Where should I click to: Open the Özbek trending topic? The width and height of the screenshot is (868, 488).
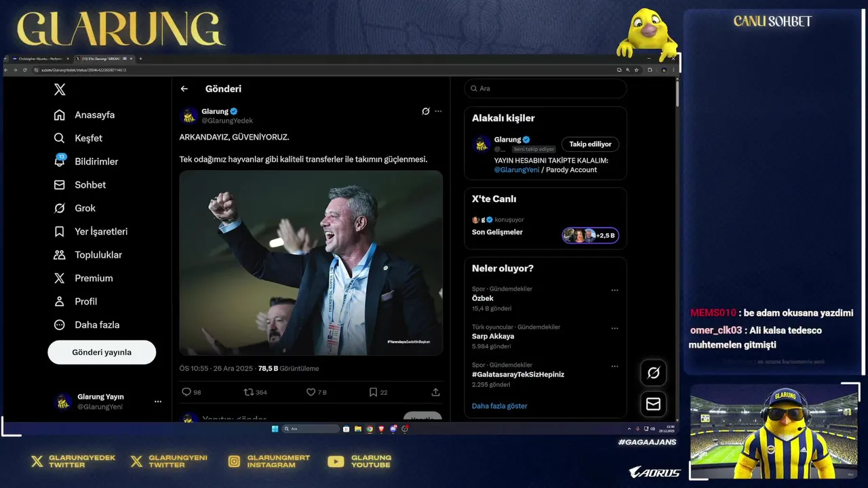483,298
